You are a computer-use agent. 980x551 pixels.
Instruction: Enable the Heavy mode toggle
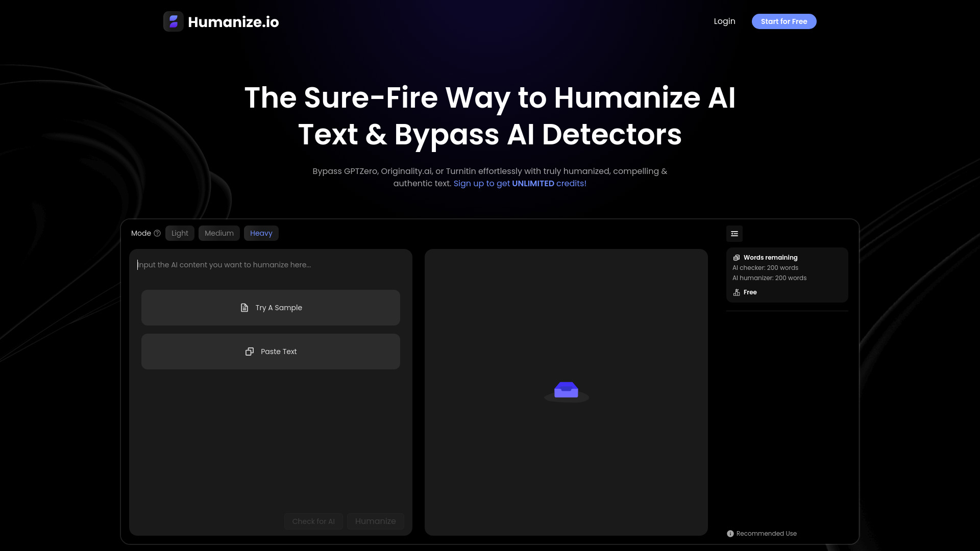click(260, 233)
